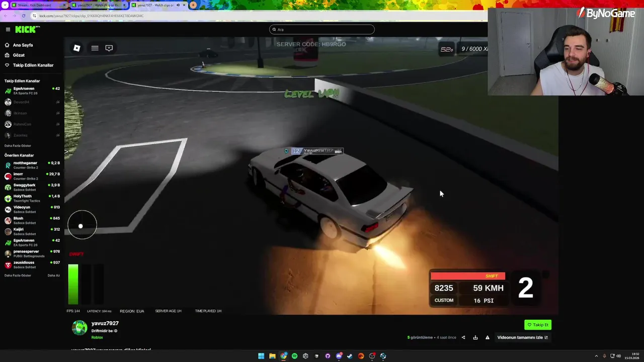644x362 pixels.
Task: Open Discord from taskbar
Action: 339,356
